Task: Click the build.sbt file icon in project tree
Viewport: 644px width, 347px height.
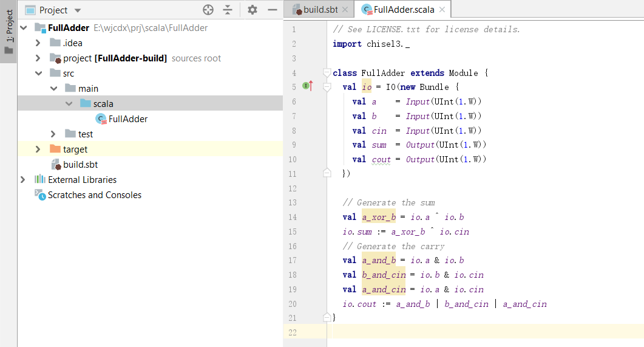Action: [56, 165]
